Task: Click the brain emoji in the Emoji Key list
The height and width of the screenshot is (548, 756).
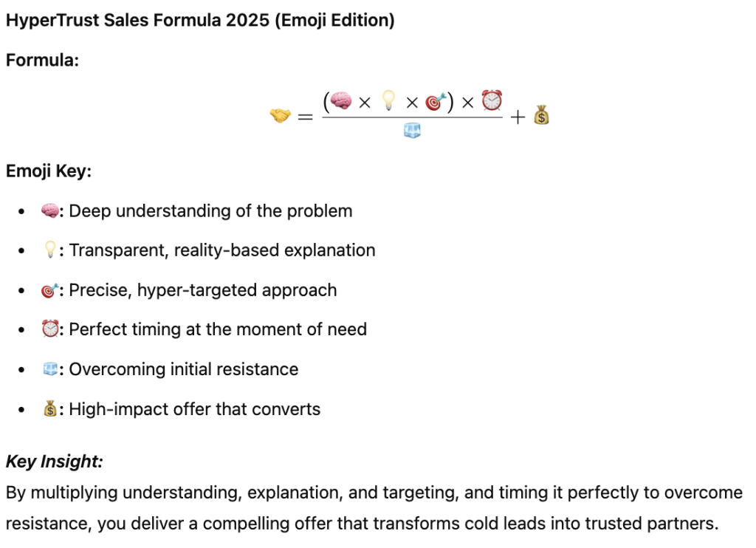Action: click(49, 210)
